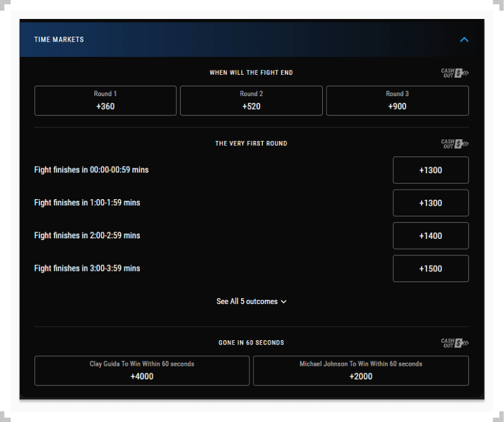Click 'Gone In 60 Seconds' heading
This screenshot has height=422, width=504.
251,343
